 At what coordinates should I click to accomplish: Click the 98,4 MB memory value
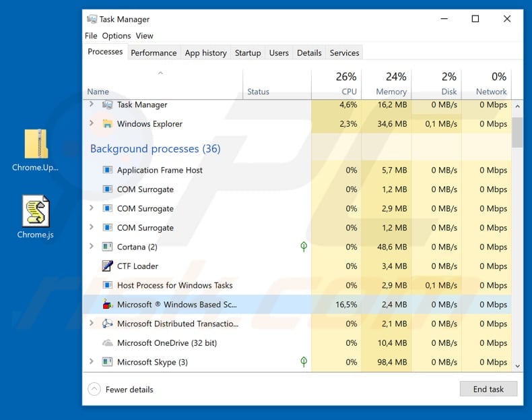(x=392, y=362)
